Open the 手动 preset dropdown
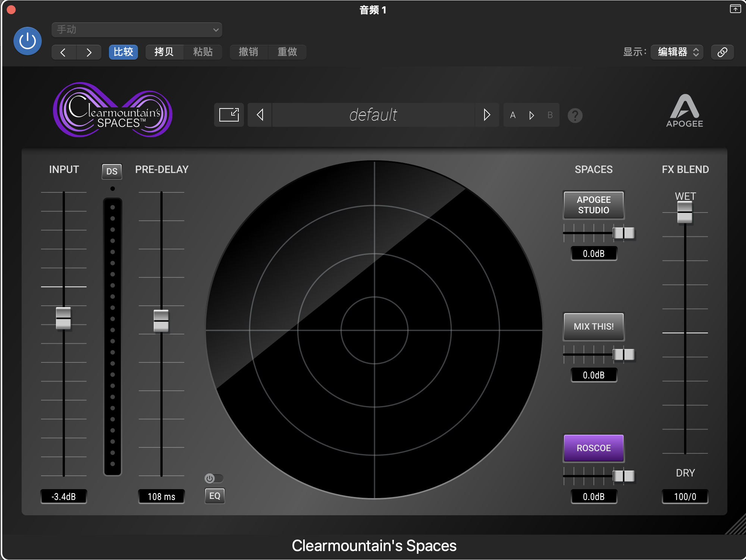Screen dimensions: 746x560 tap(137, 30)
